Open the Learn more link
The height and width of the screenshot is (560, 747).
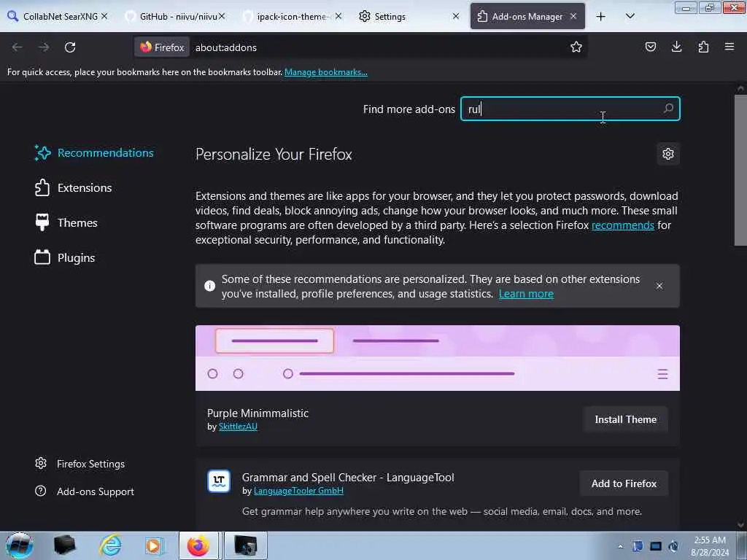pos(526,293)
